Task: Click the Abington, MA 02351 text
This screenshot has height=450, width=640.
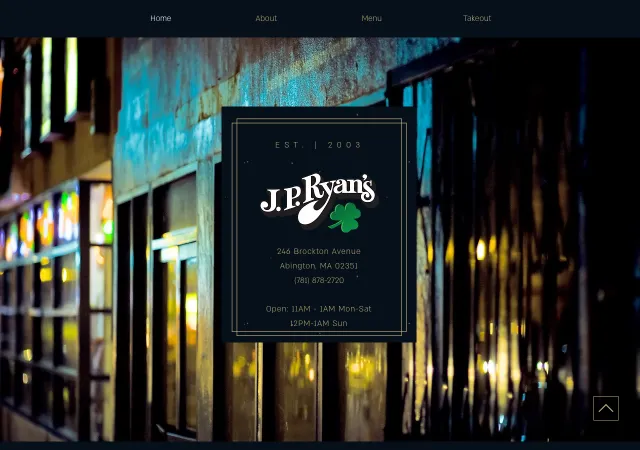Action: coord(318,266)
